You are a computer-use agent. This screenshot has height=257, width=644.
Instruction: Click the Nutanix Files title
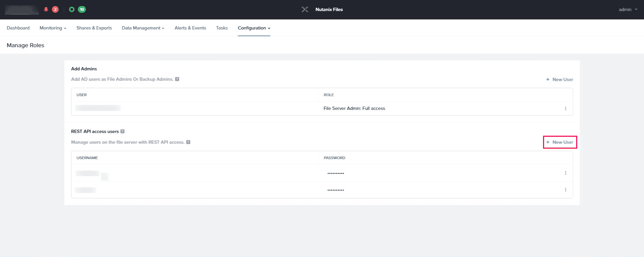(329, 9)
